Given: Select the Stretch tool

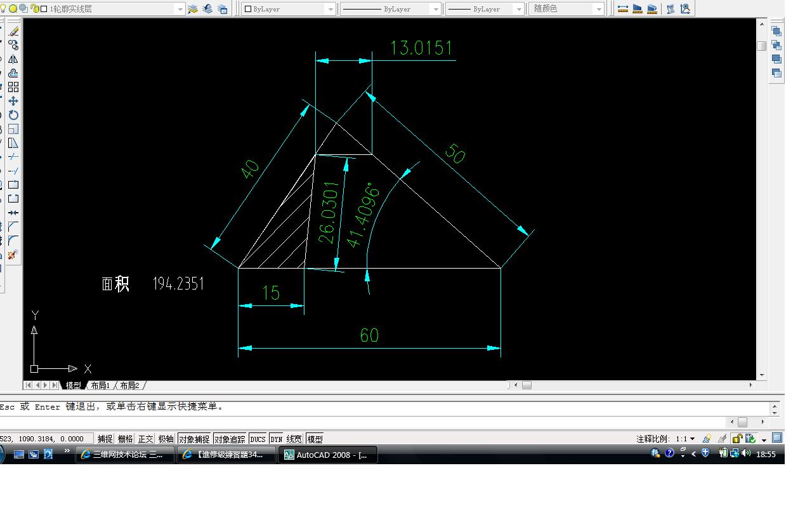Looking at the screenshot, I should [13, 143].
